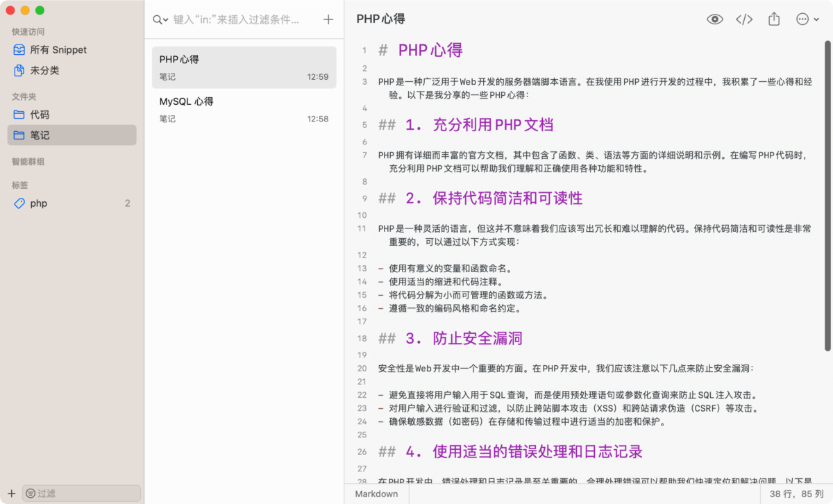Click the heading # PHP 心得 in editor
Screen dimensions: 833x504
(421, 50)
